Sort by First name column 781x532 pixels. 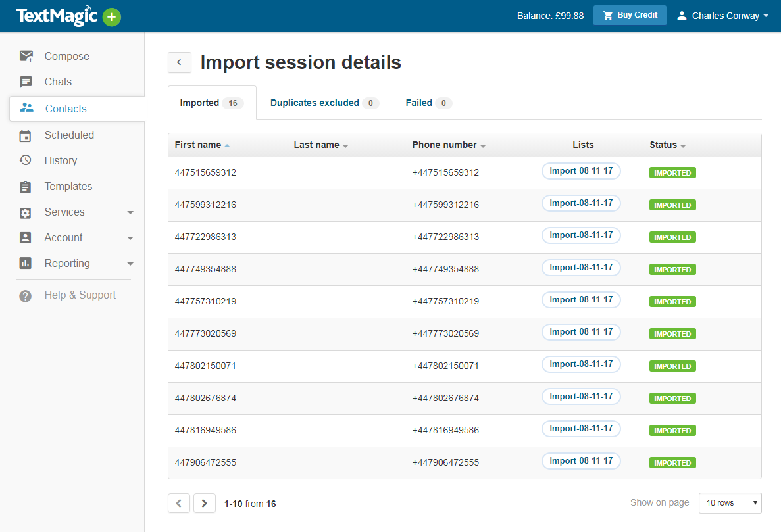pyautogui.click(x=202, y=145)
